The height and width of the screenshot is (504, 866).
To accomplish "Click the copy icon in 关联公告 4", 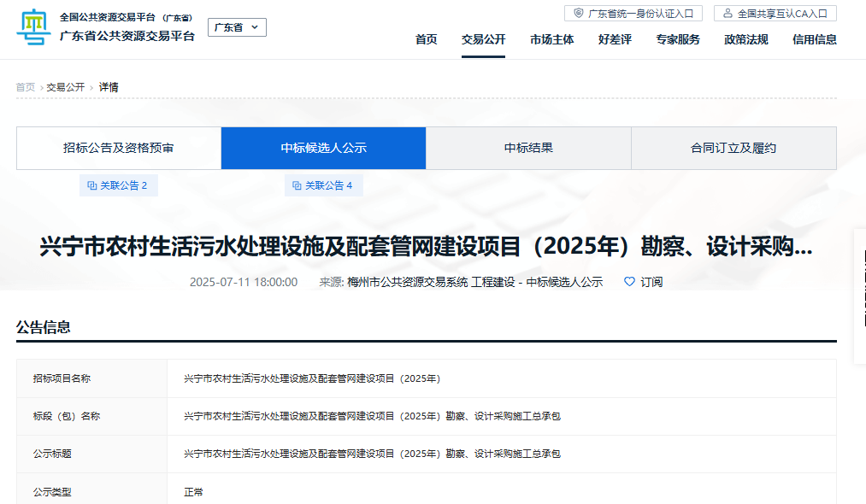I will click(298, 185).
